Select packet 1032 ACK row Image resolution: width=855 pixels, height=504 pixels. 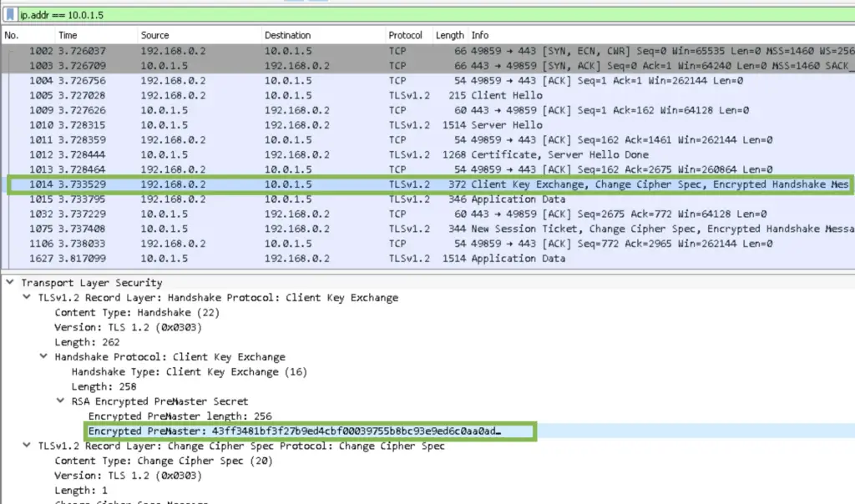(x=428, y=214)
